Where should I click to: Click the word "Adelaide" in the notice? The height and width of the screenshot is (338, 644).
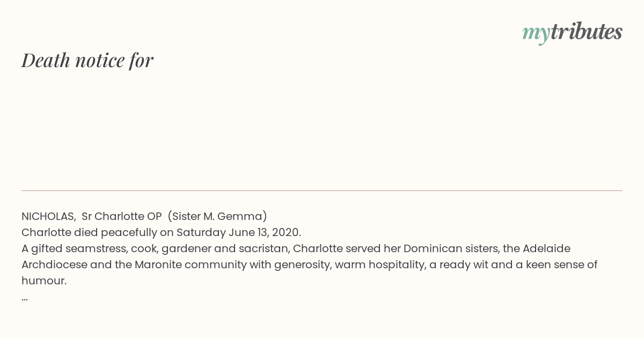coord(546,248)
